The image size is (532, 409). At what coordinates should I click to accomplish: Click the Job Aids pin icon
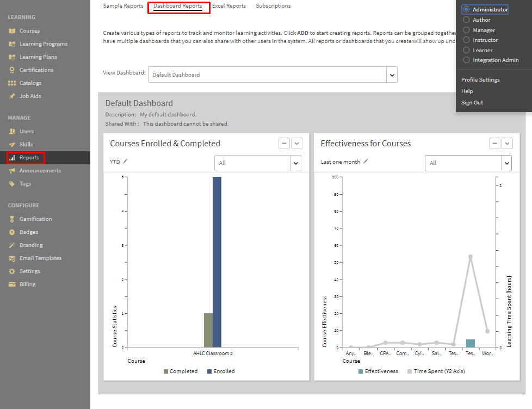coord(12,96)
